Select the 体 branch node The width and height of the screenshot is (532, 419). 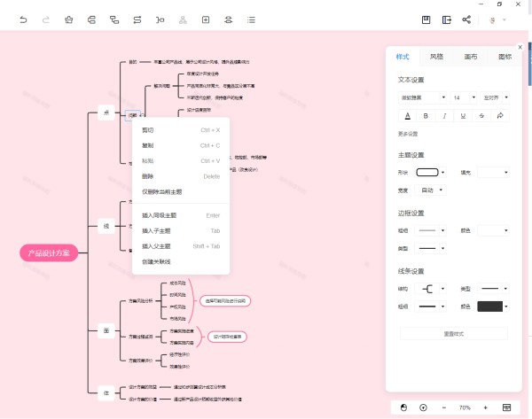point(106,393)
